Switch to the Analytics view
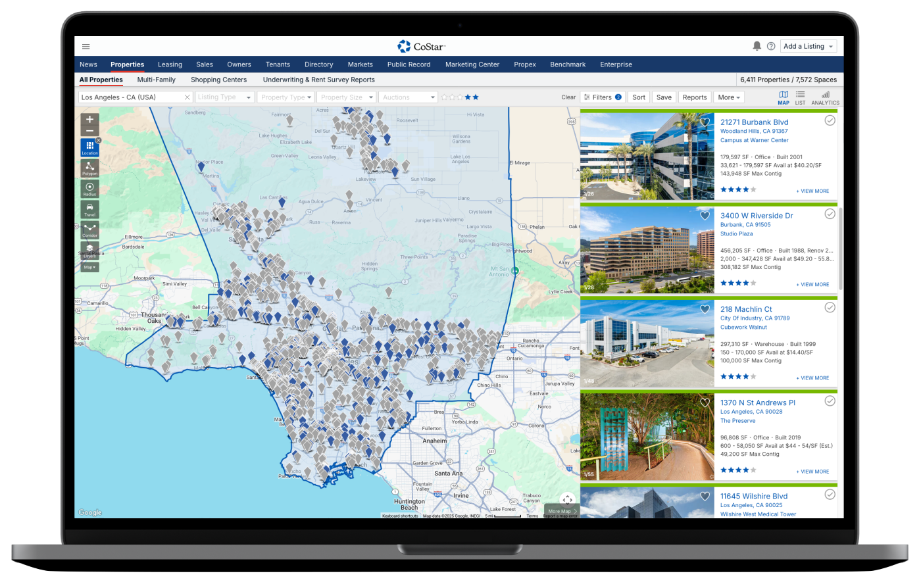Viewport: 921px width, 588px height. (825, 97)
